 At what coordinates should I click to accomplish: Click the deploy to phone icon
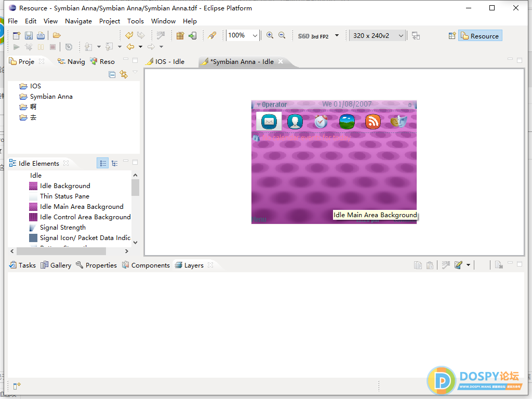click(192, 35)
